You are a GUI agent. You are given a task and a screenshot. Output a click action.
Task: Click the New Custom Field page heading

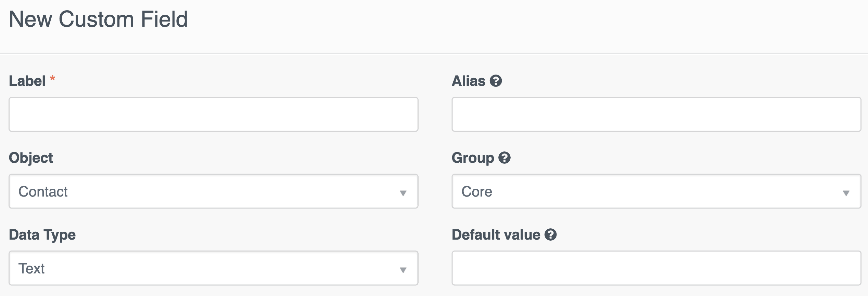(98, 19)
